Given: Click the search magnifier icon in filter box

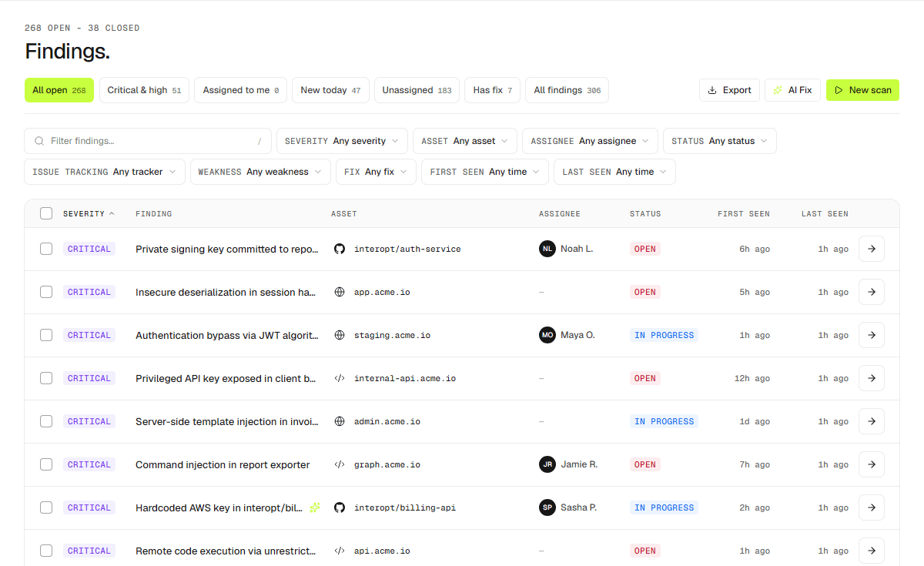Looking at the screenshot, I should coord(39,141).
